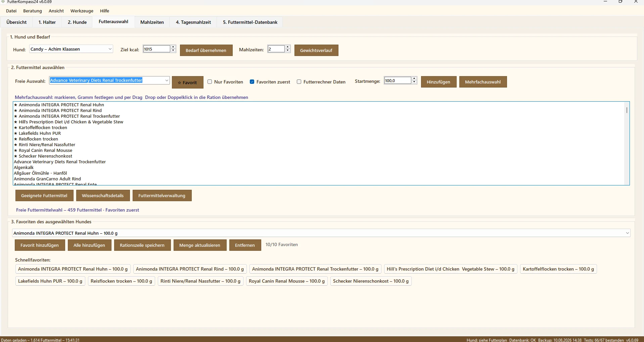Screen dimensions: 644x342
Task: Select starred Reisflocken trocken in the list
Action: click(319, 139)
